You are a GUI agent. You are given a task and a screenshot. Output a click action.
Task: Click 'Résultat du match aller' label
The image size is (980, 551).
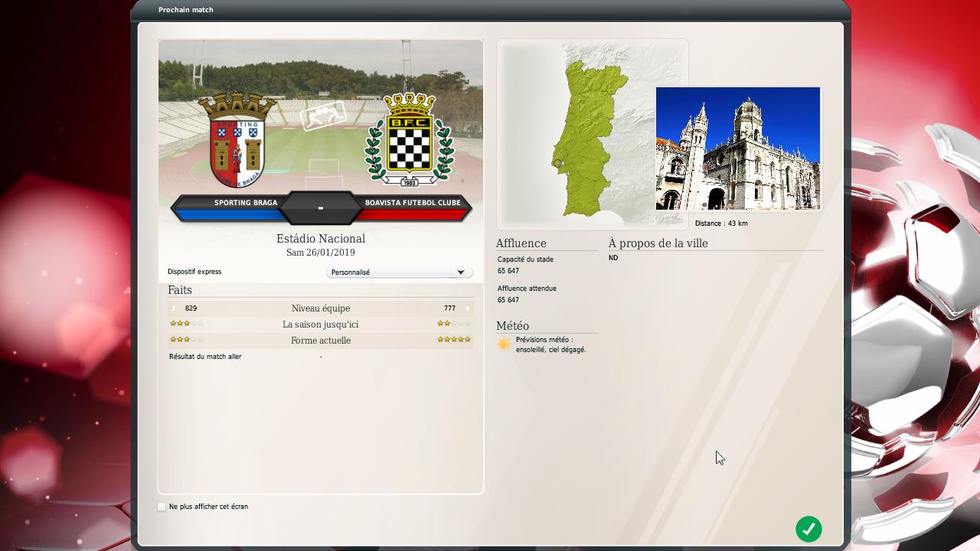click(205, 357)
